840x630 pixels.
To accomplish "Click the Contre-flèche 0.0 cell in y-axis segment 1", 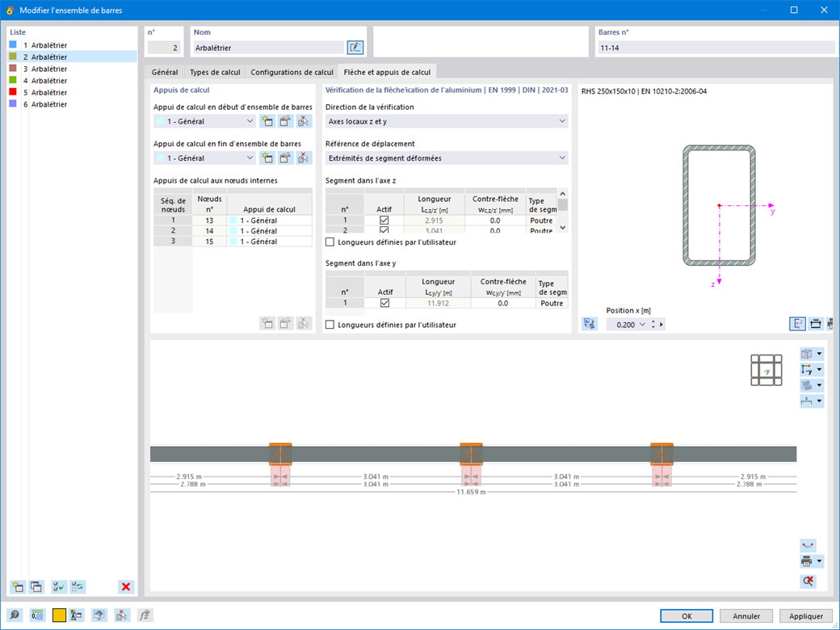I will (503, 303).
